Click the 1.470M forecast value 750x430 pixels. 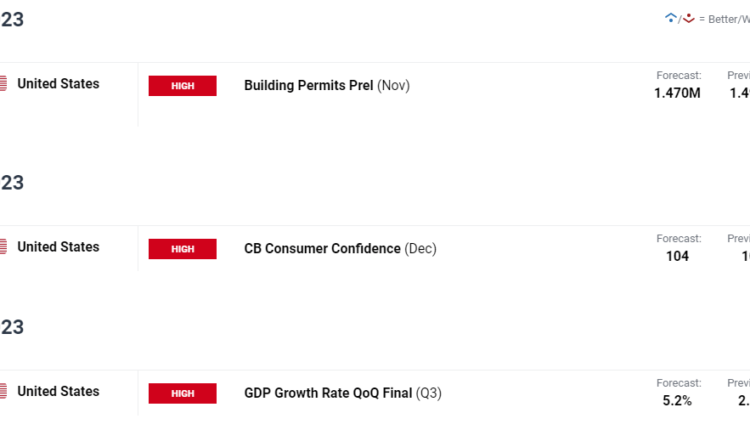(678, 93)
